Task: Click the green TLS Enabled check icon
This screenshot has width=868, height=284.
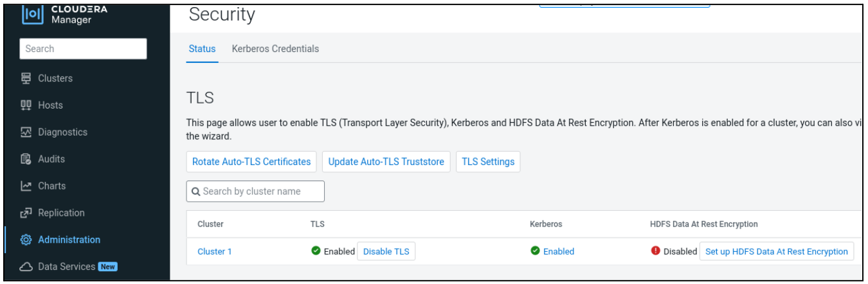Action: 316,251
